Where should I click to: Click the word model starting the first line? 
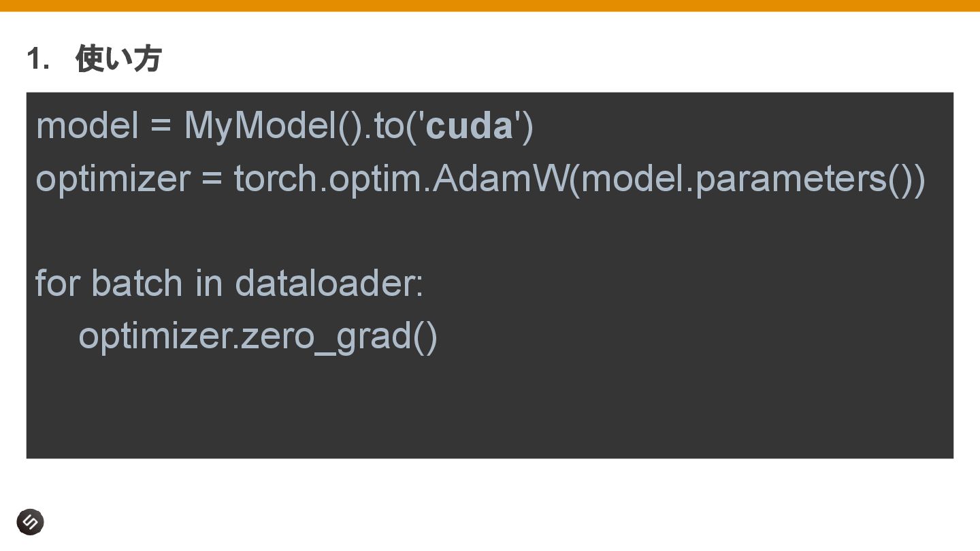[87, 126]
